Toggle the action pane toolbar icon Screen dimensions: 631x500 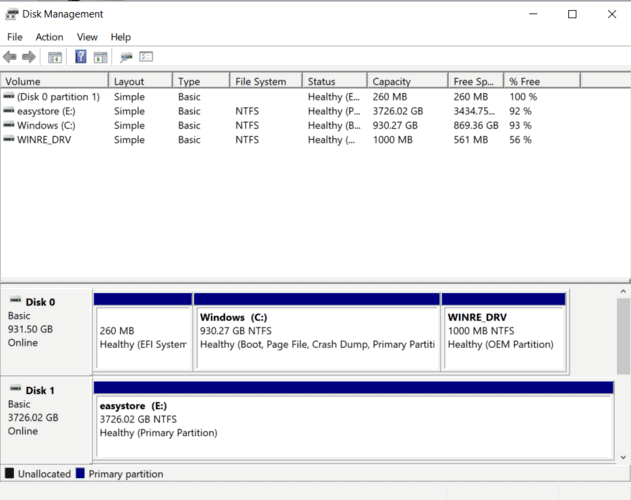[x=101, y=57]
